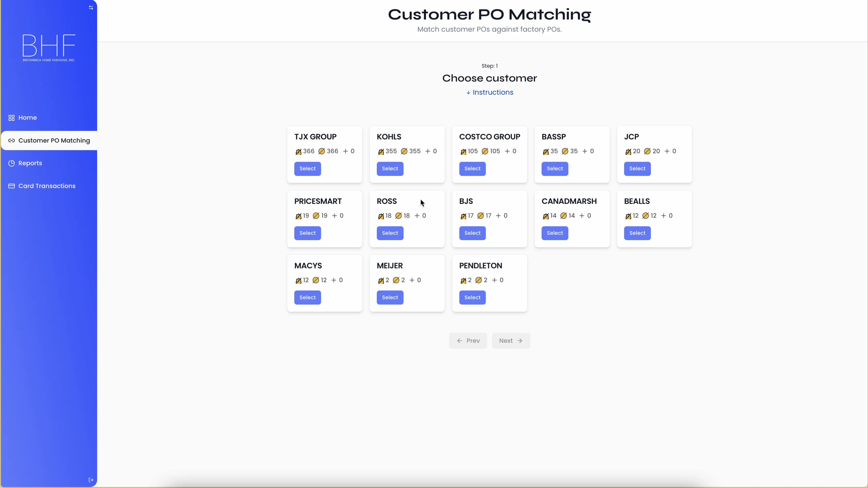868x488 pixels.
Task: Click the Prev navigation button
Action: click(x=468, y=341)
